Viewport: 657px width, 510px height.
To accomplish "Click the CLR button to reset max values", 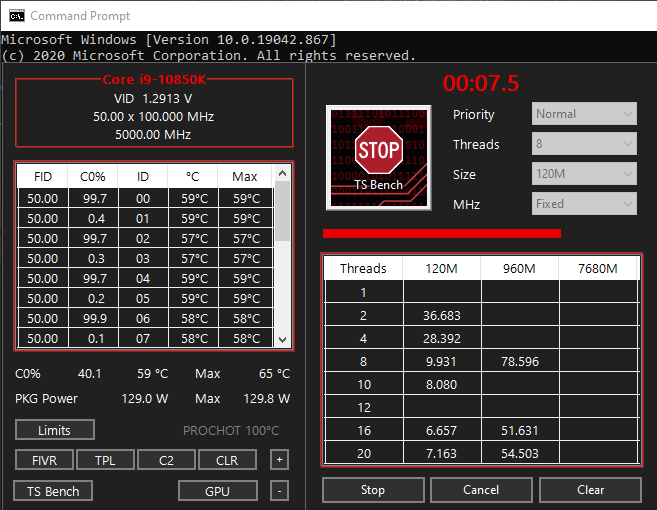I will click(227, 460).
